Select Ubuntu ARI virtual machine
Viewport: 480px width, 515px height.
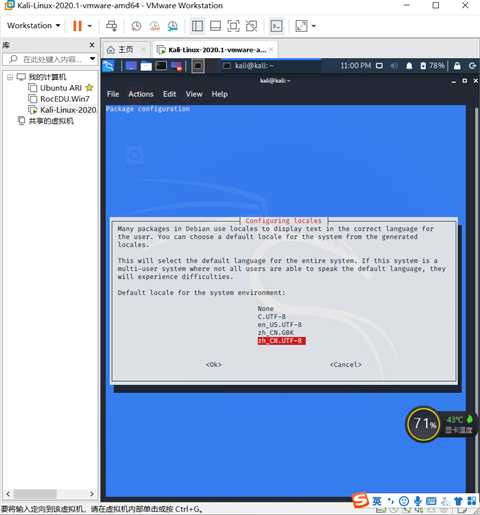61,88
